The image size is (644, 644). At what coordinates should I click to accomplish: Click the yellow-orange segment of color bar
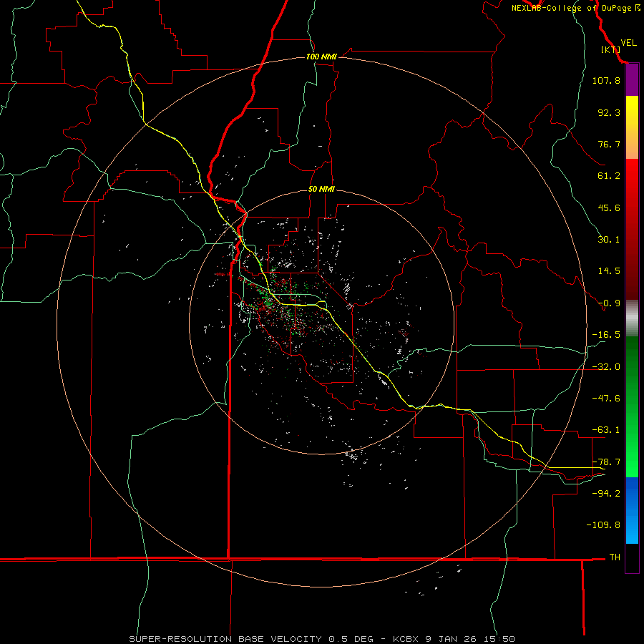click(x=632, y=127)
